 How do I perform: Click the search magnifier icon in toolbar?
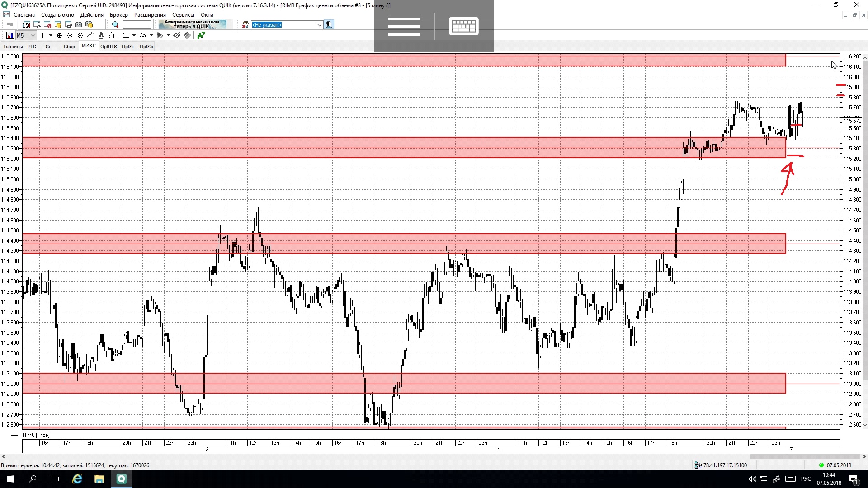115,25
